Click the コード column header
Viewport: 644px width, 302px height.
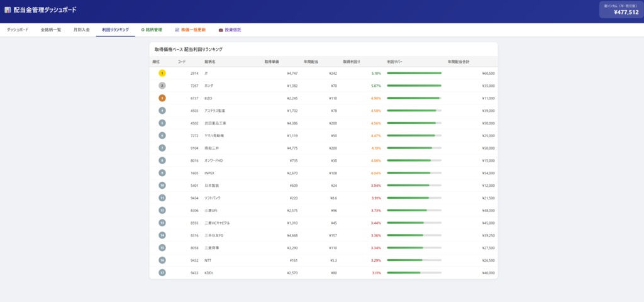(x=182, y=62)
